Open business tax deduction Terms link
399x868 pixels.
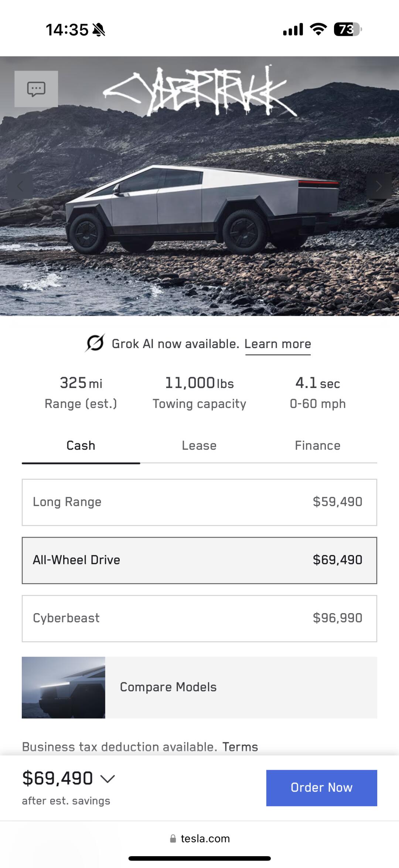click(240, 747)
